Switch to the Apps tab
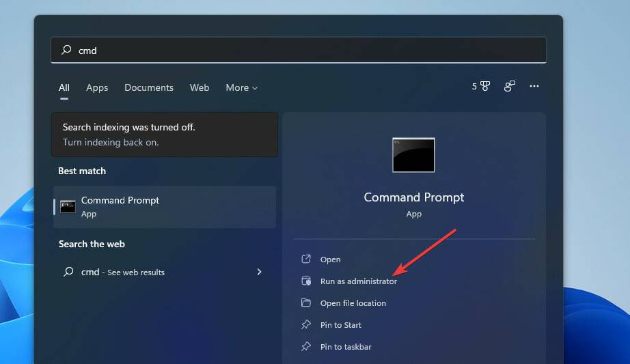 pos(97,87)
